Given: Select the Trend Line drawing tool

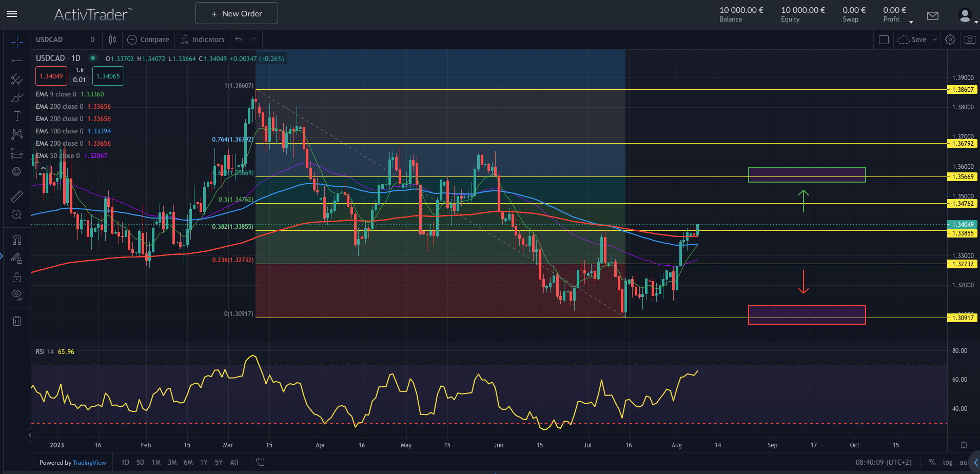Looking at the screenshot, I should coord(17,61).
